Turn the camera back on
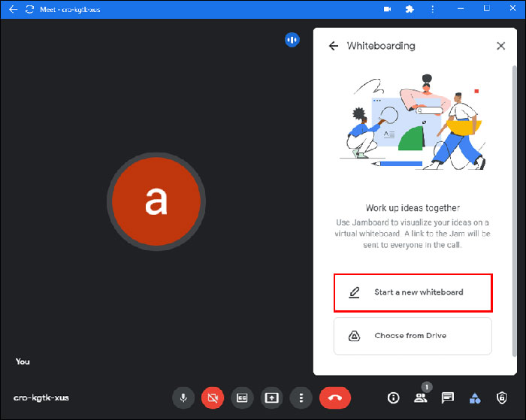526x420 pixels. [x=213, y=397]
